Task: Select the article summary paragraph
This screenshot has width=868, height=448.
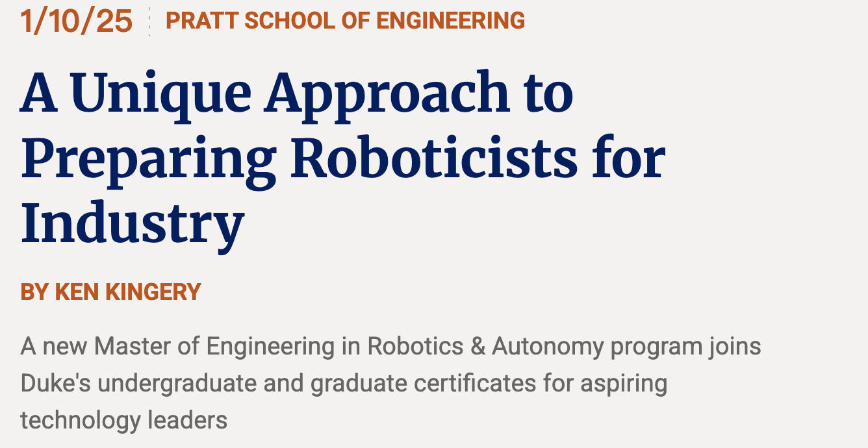Action: pos(390,383)
